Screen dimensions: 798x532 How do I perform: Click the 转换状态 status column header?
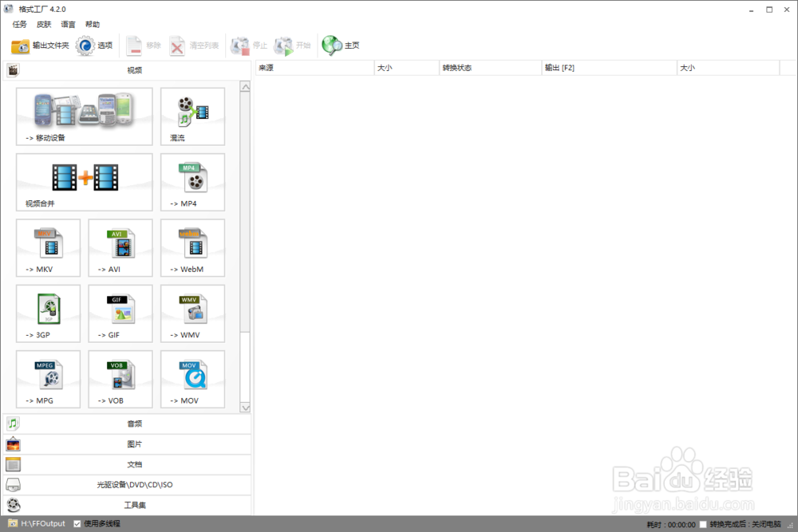point(490,68)
